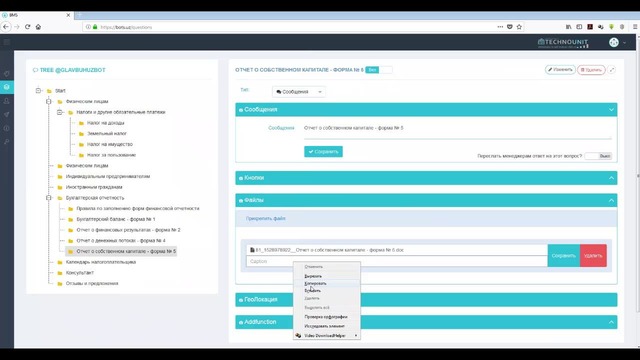Open the page actions three-dot menu
Image resolution: width=640 pixels, height=360 pixels.
[500, 27]
